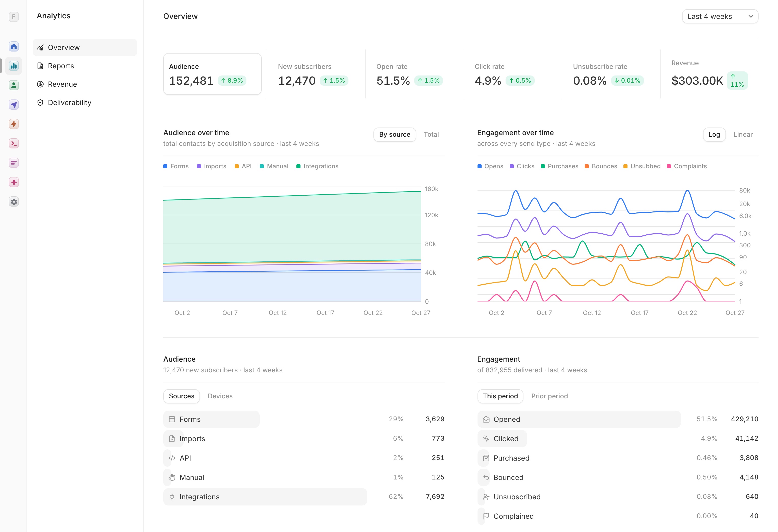Viewport: 778px width, 532px height.
Task: Set engagement chart scale to Linear
Action: pos(743,135)
